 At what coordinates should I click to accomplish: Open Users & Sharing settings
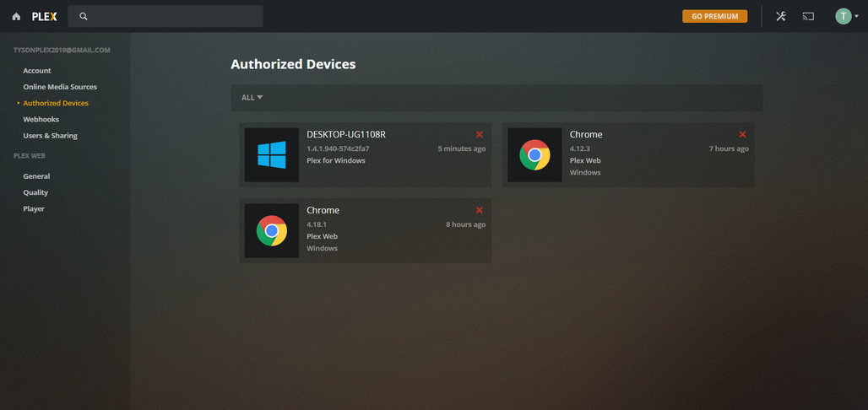[50, 136]
